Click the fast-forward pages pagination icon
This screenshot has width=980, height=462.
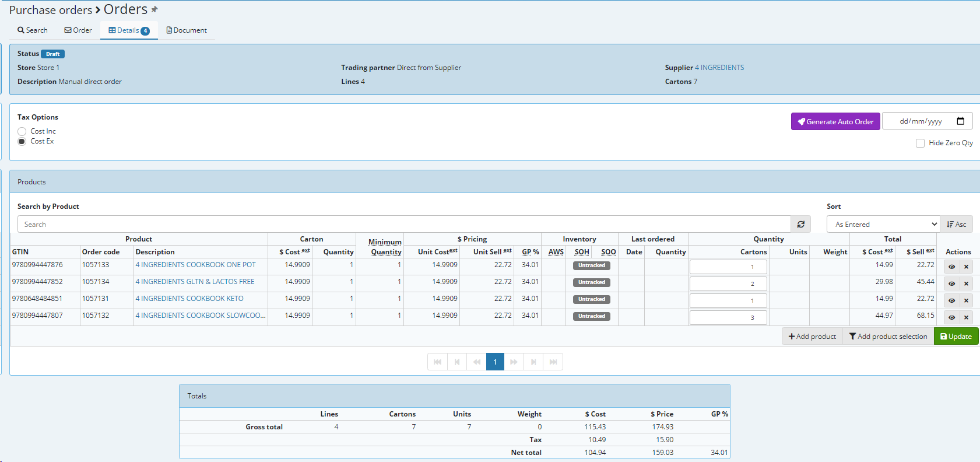514,362
